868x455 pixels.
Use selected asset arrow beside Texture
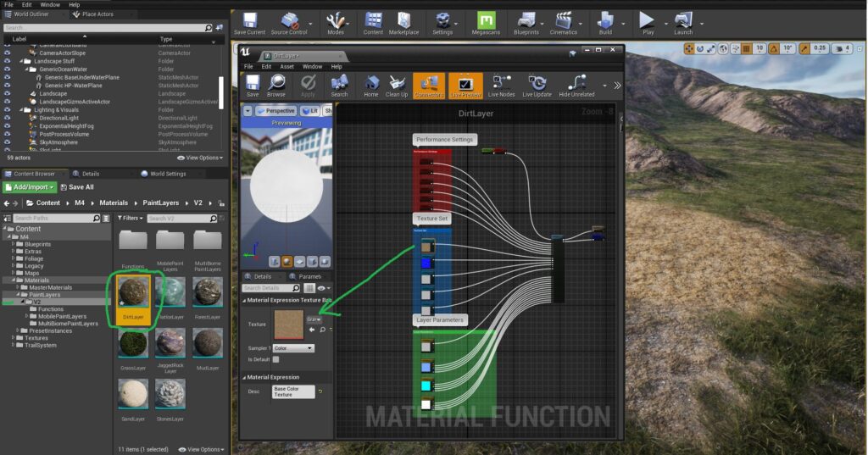click(x=312, y=330)
